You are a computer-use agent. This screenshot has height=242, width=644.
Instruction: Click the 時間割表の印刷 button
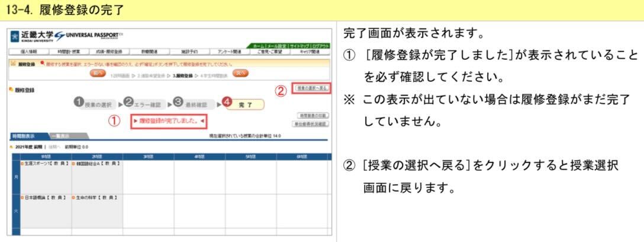tap(314, 116)
